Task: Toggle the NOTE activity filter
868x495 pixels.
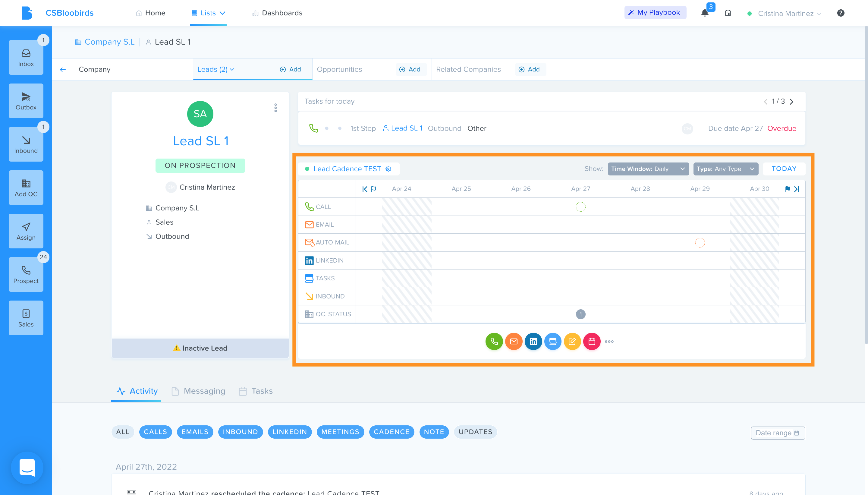Action: (x=434, y=432)
